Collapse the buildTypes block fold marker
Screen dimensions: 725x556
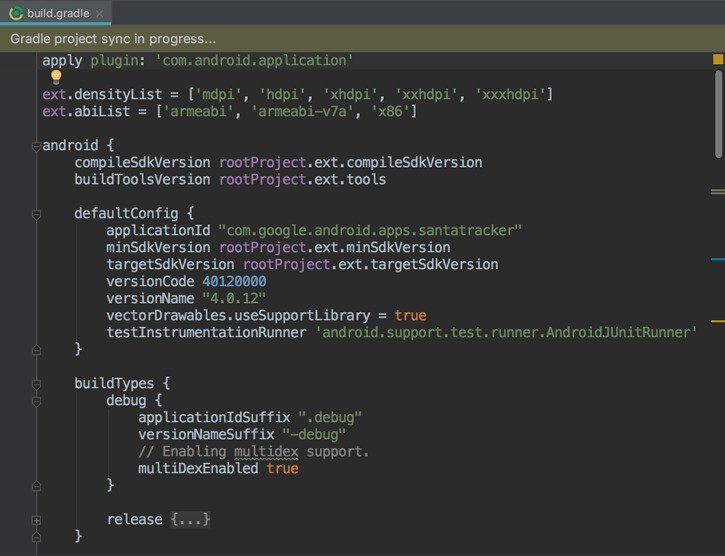click(x=36, y=383)
